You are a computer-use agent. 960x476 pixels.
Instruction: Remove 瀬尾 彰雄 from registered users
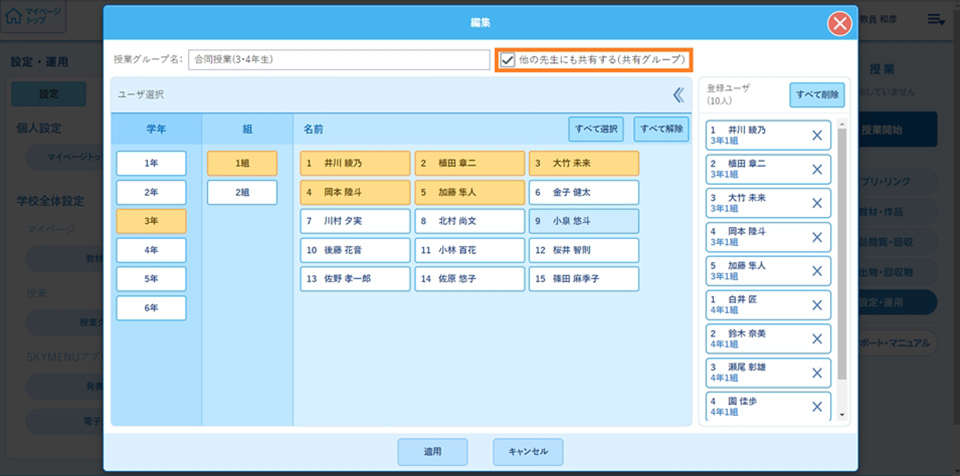(816, 373)
